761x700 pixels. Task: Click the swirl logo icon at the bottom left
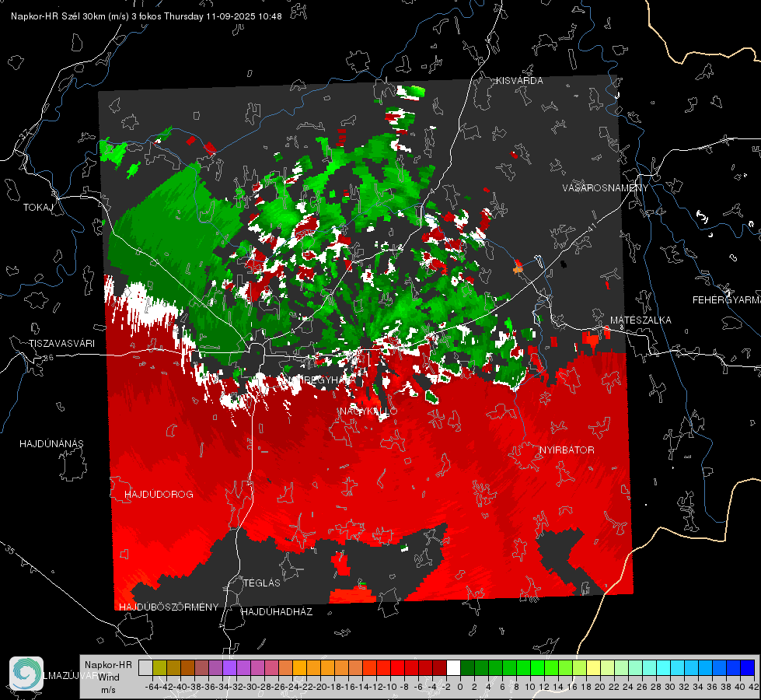(26, 674)
